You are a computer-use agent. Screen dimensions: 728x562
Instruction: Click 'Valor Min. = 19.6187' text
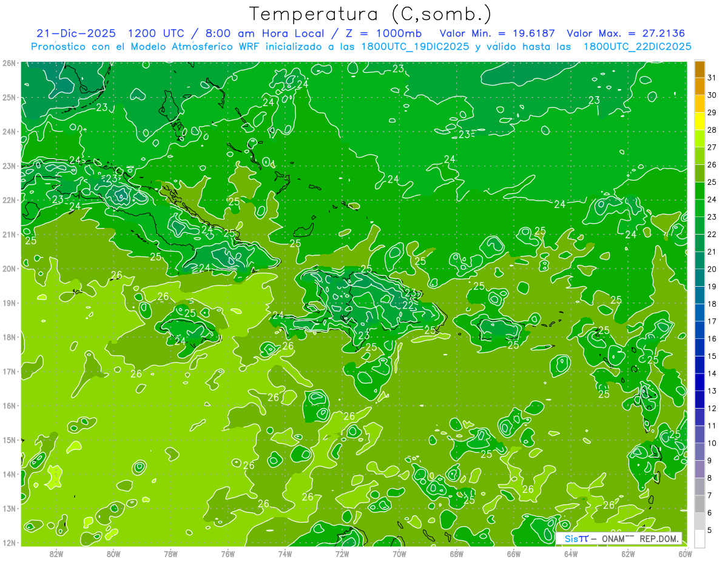point(497,33)
